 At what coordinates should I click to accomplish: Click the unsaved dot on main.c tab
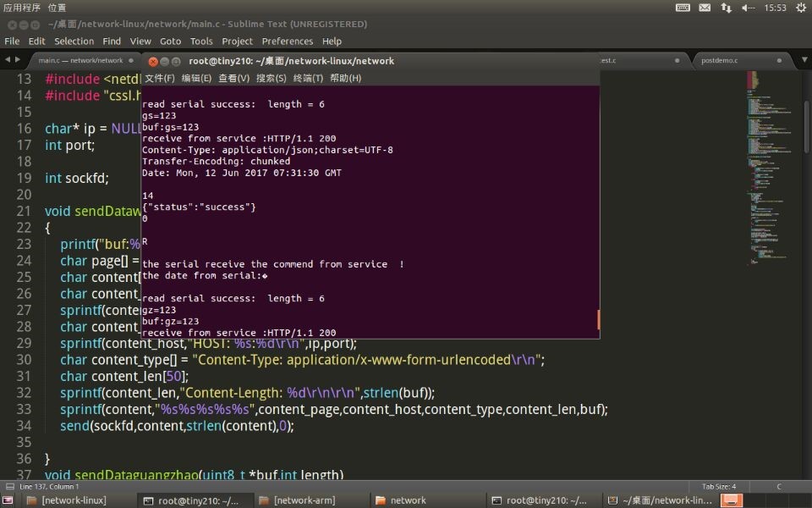coord(131,61)
